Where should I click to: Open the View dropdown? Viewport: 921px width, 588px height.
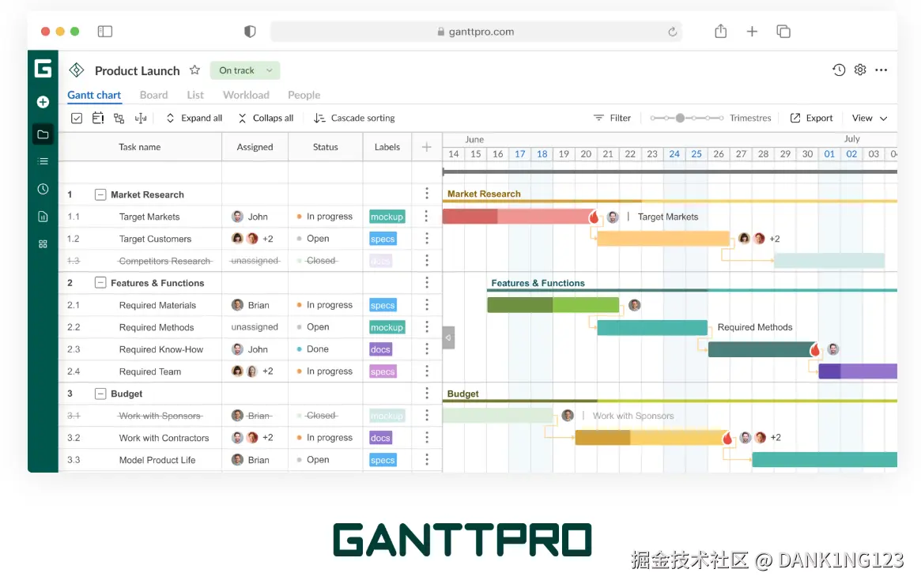click(x=870, y=118)
